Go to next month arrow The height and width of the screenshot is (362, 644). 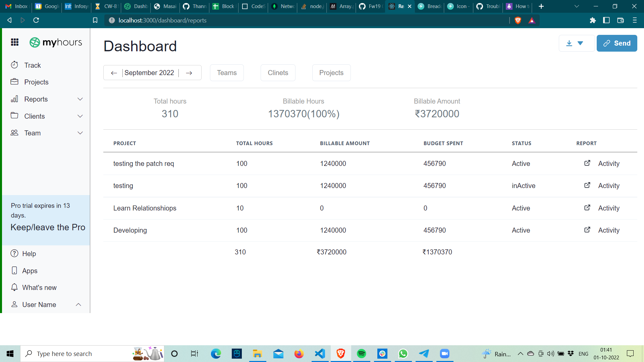click(189, 73)
